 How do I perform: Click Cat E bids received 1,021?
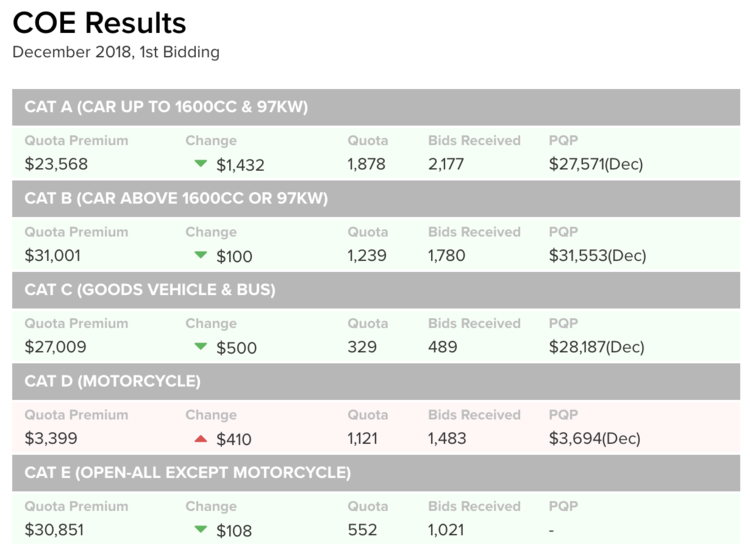pos(446,530)
